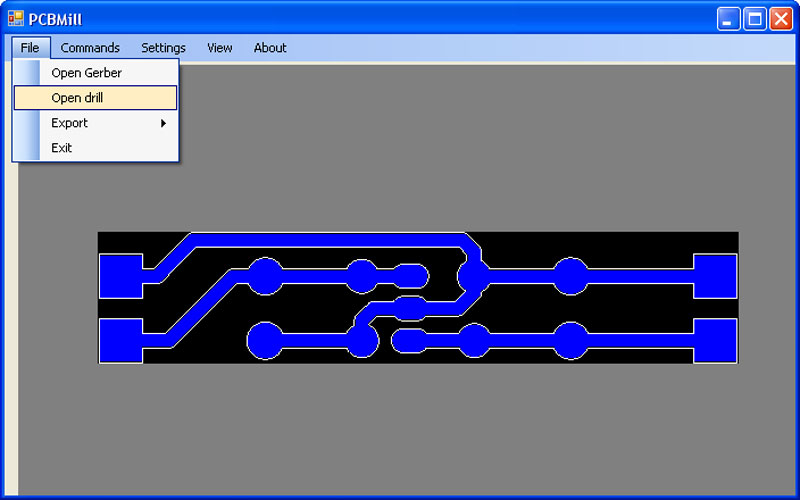Select the Open drill menu entry
Image resolution: width=800 pixels, height=500 pixels.
point(95,97)
